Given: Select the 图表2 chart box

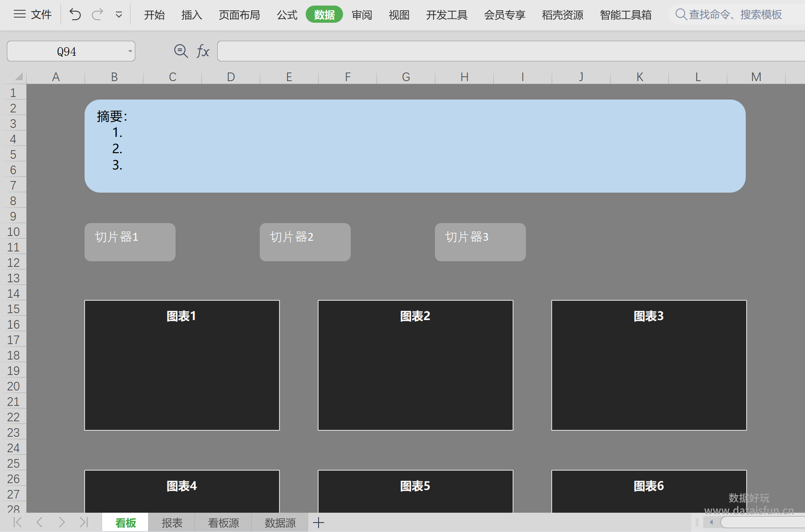Looking at the screenshot, I should point(416,365).
